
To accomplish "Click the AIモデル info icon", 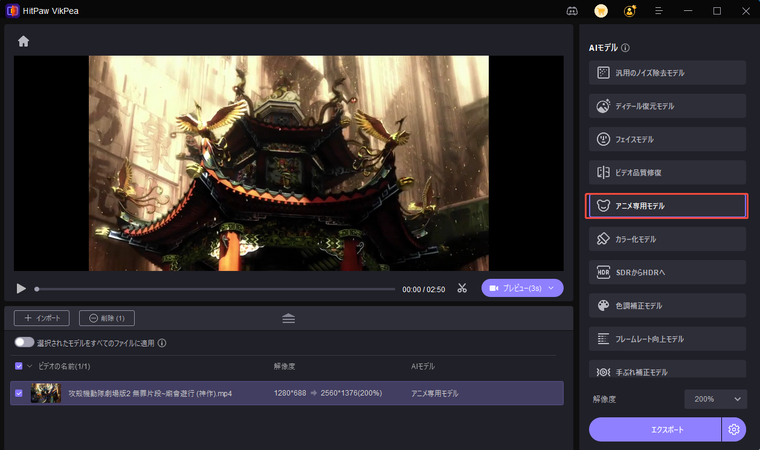I will pyautogui.click(x=625, y=48).
